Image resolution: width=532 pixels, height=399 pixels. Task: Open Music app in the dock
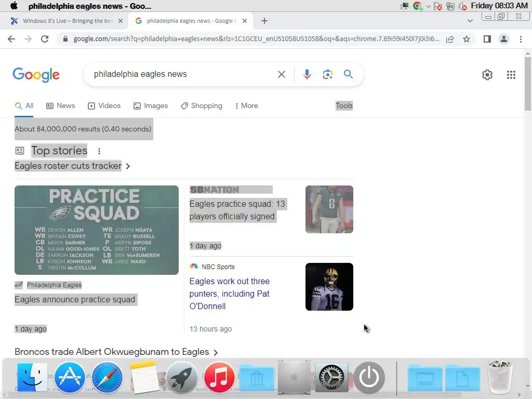[219, 377]
